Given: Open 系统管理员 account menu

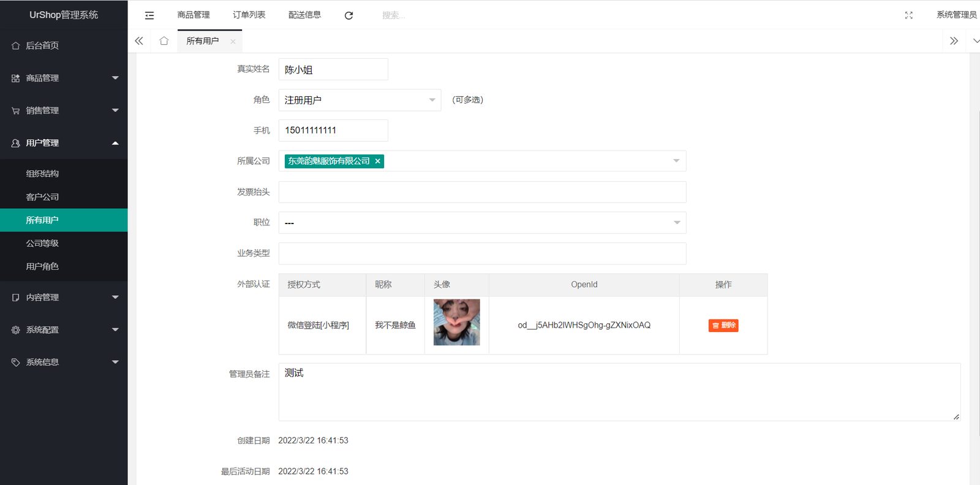Looking at the screenshot, I should click(957, 15).
